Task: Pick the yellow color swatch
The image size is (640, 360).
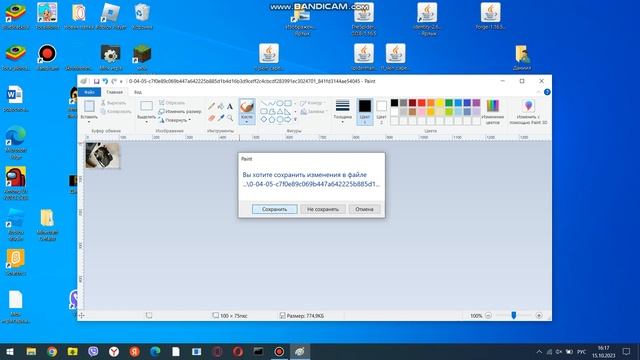Action: [440, 102]
